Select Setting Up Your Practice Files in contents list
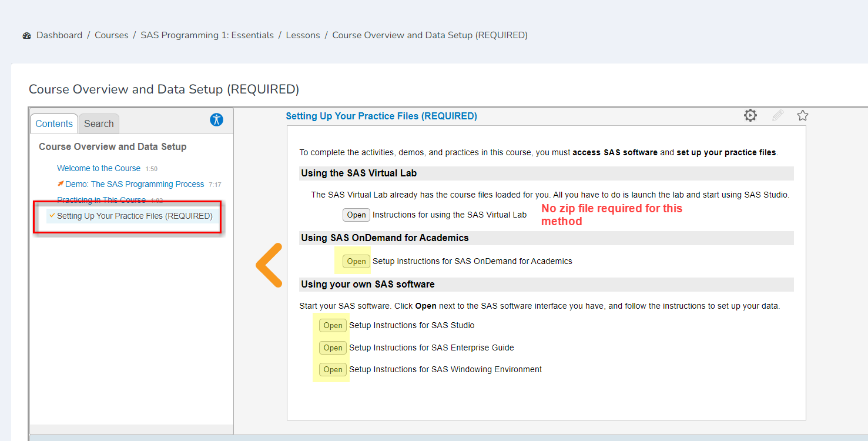The image size is (868, 441). (x=135, y=216)
